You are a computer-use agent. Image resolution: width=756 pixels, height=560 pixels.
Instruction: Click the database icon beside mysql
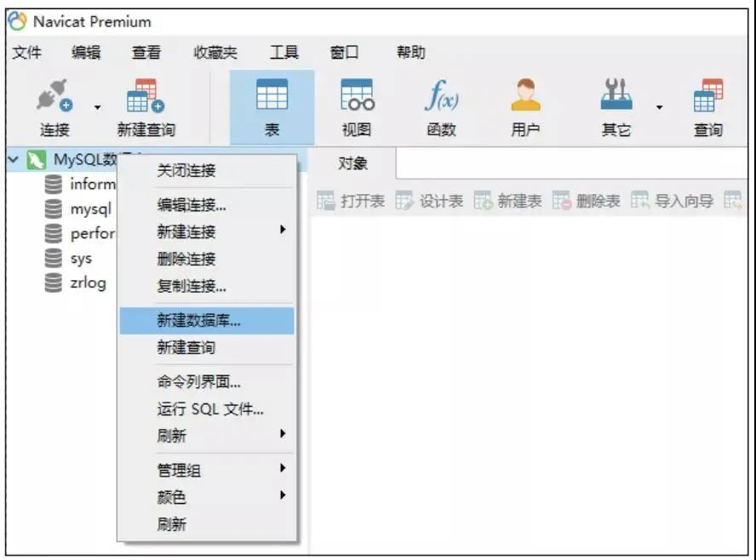(53, 209)
